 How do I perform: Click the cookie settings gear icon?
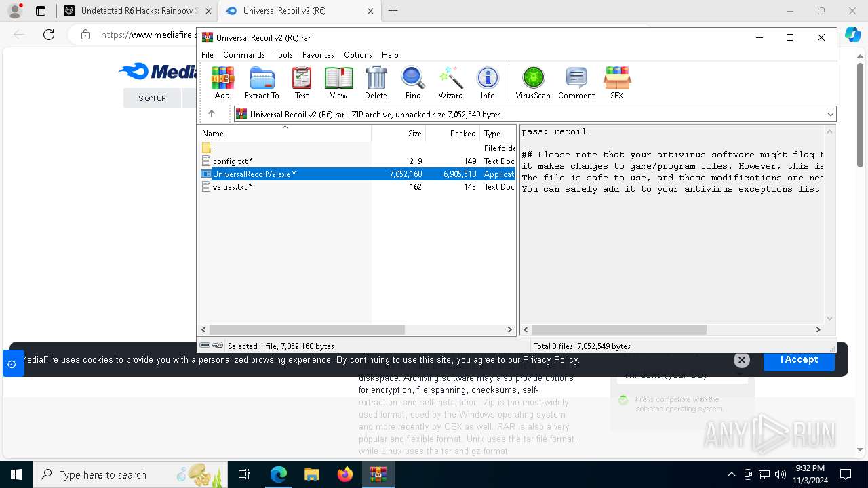pyautogui.click(x=12, y=364)
